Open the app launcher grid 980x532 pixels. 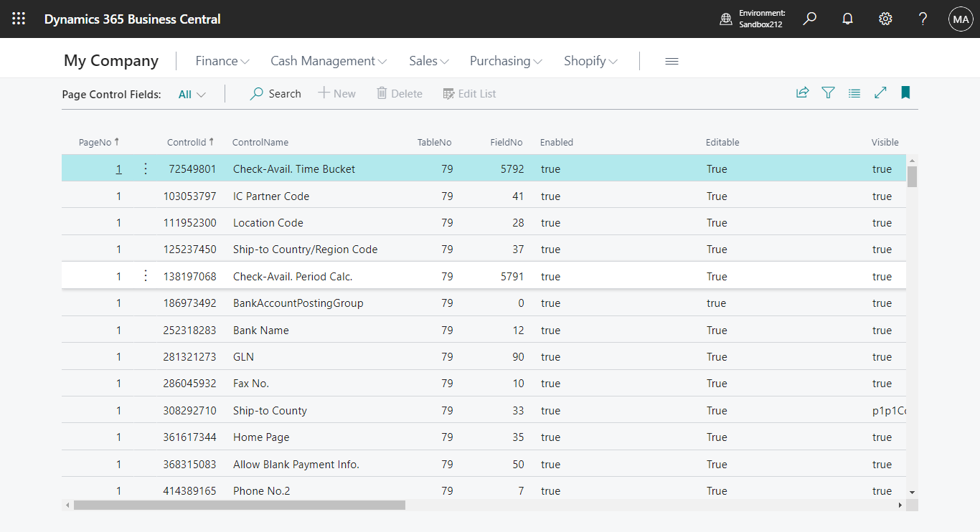[x=19, y=19]
